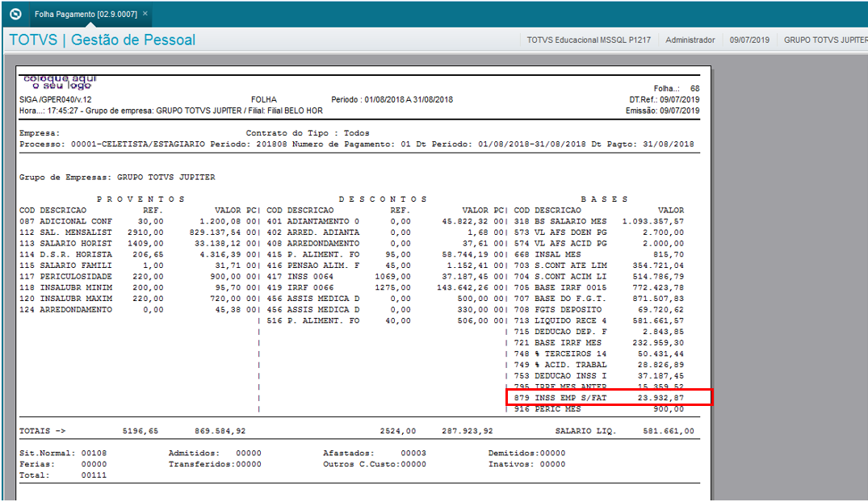Click row 705 BASE IRRF 0015
Screen dimensions: 868x502
599,288
